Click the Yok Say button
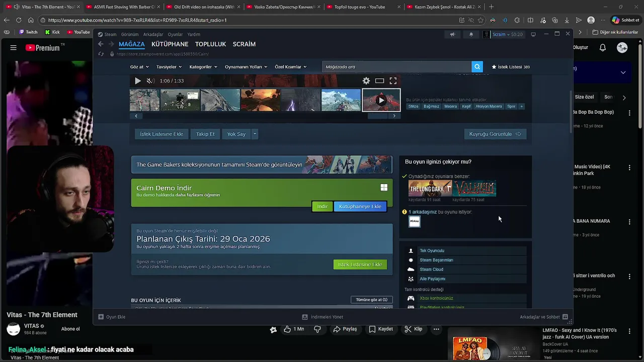Viewport: 644px width, 362px height. point(236,134)
